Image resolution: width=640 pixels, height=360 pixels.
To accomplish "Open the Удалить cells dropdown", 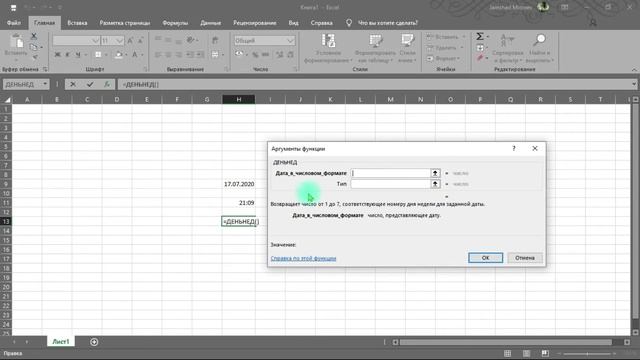I will tap(445, 48).
